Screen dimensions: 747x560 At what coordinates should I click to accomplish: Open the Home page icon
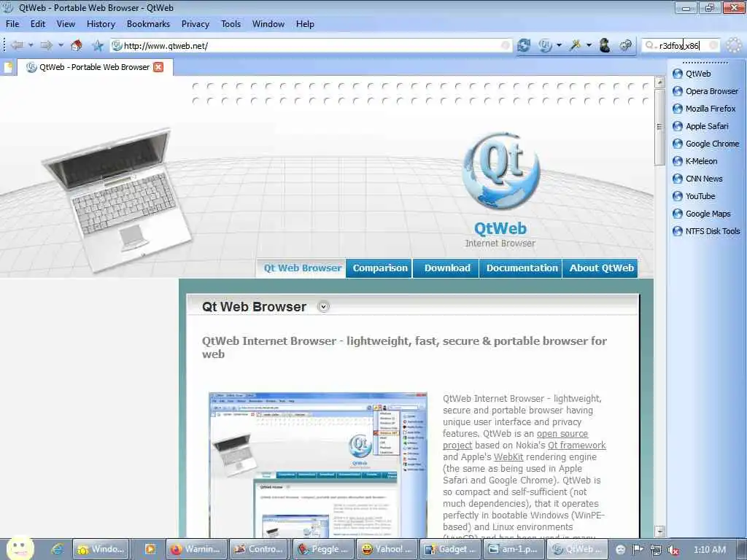coord(76,46)
